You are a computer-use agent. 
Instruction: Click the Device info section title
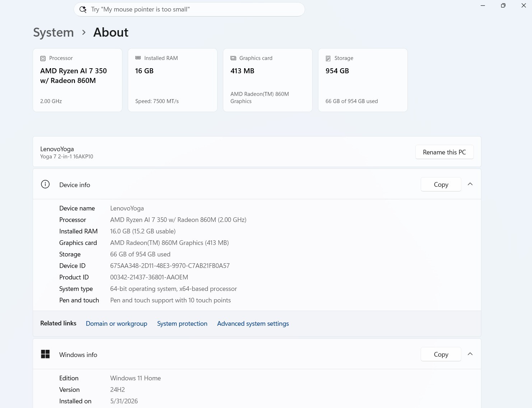[75, 185]
